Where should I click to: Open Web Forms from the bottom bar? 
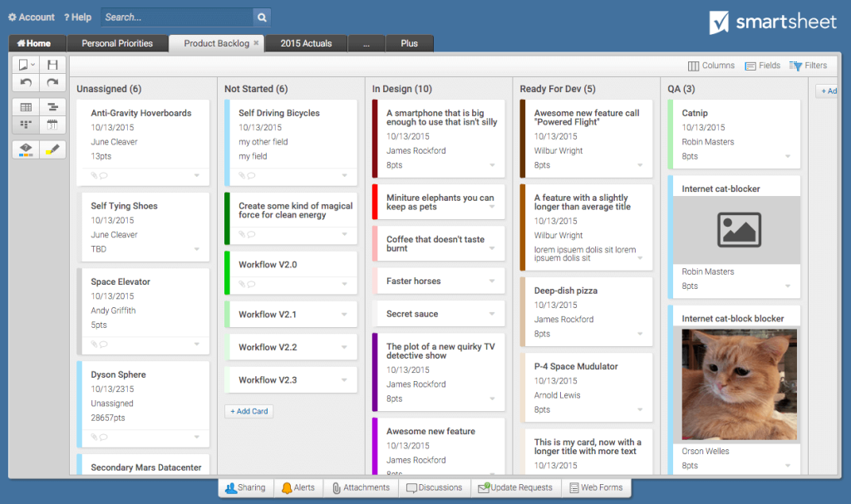[x=597, y=487]
